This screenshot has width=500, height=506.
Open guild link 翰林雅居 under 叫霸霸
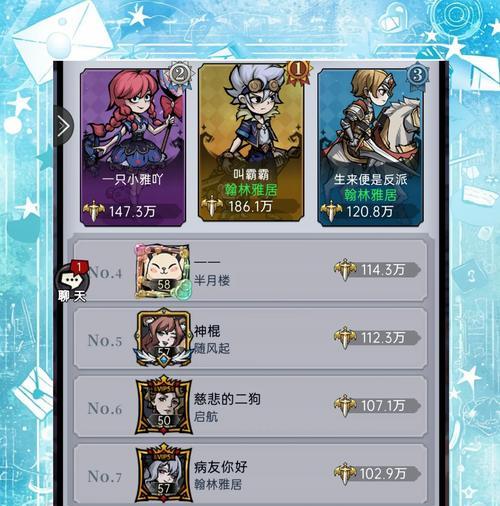pos(251,190)
